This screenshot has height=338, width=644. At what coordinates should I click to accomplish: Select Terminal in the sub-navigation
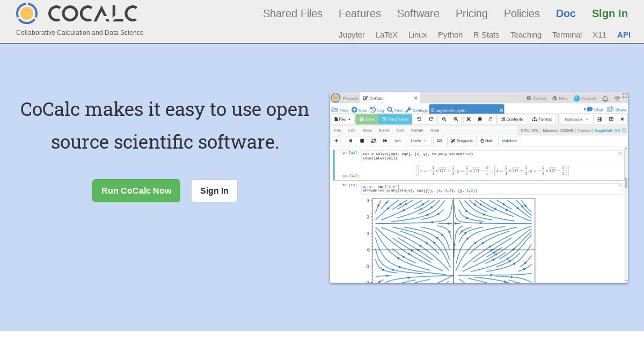tap(567, 35)
